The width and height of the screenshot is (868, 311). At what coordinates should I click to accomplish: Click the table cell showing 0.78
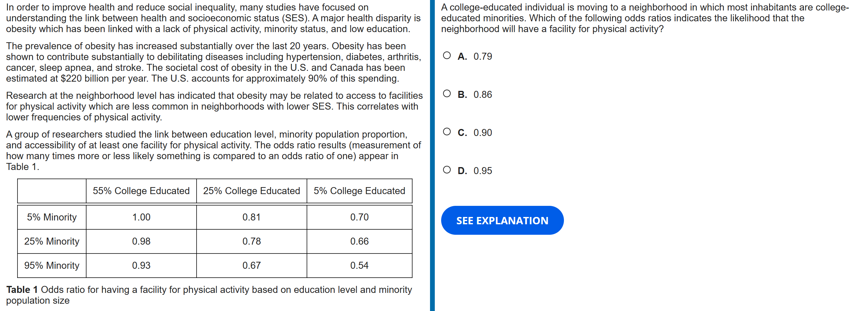251,241
